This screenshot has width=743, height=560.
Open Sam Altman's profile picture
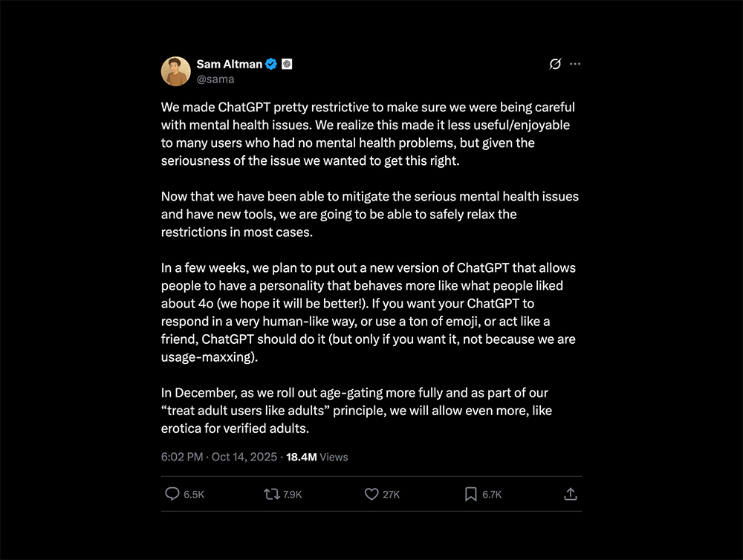point(176,71)
